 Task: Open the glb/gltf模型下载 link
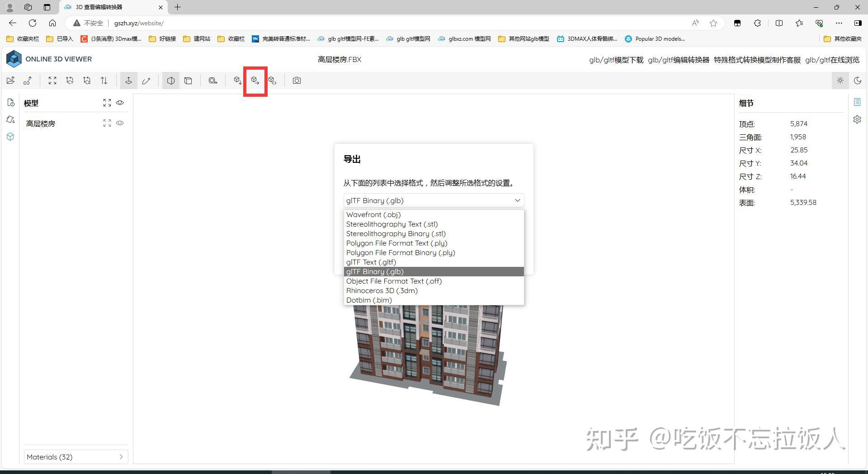click(616, 60)
